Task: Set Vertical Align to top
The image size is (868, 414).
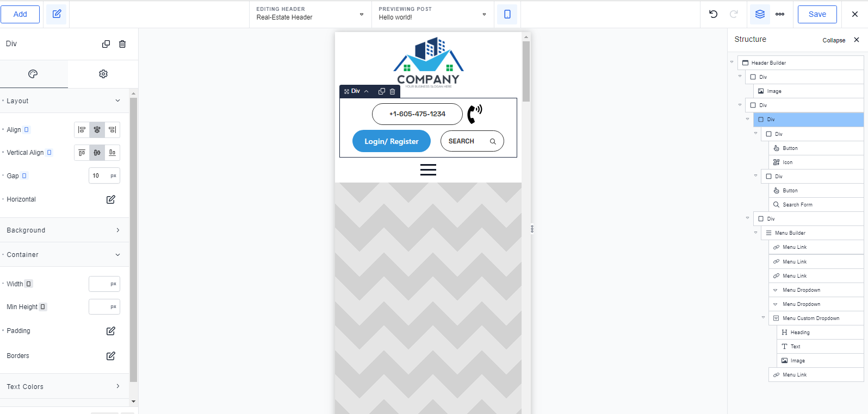Action: coord(82,153)
